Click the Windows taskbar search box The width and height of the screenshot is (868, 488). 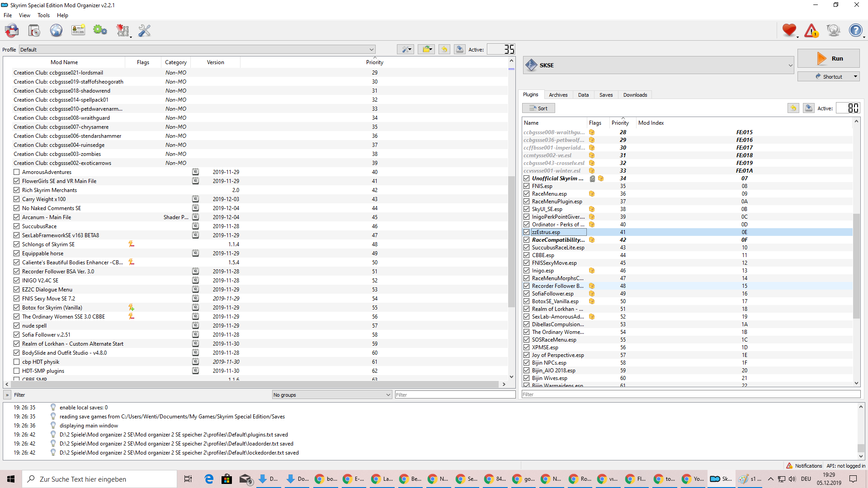tap(99, 479)
